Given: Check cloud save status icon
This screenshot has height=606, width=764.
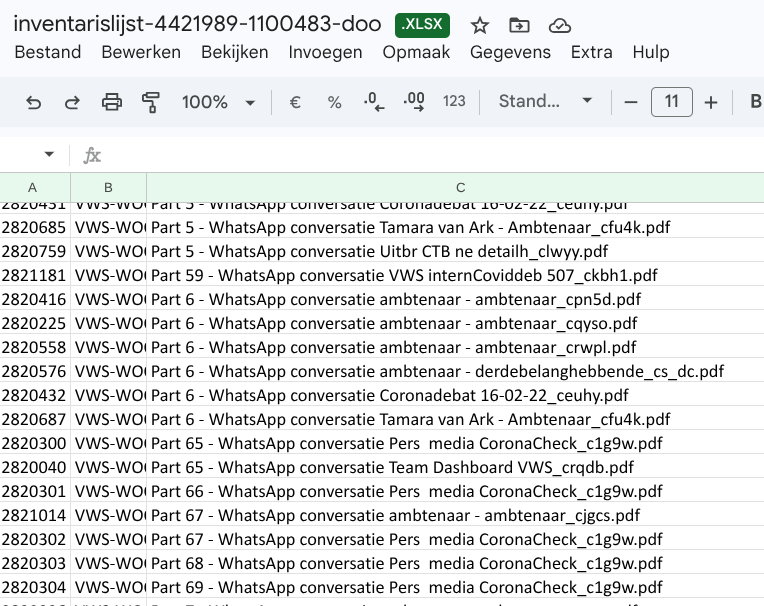Looking at the screenshot, I should click(559, 25).
